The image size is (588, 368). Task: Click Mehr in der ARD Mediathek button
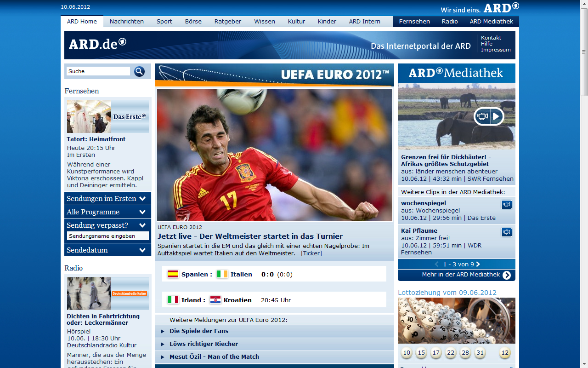(457, 275)
